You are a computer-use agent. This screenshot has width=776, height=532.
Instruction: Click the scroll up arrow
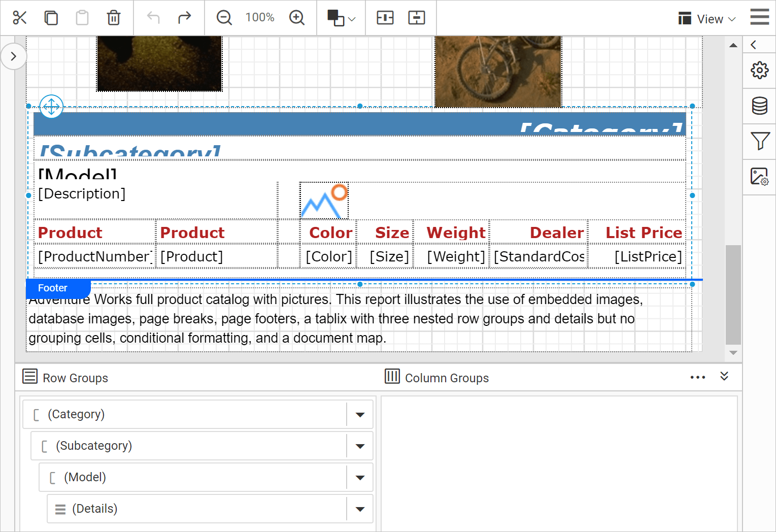pyautogui.click(x=733, y=45)
